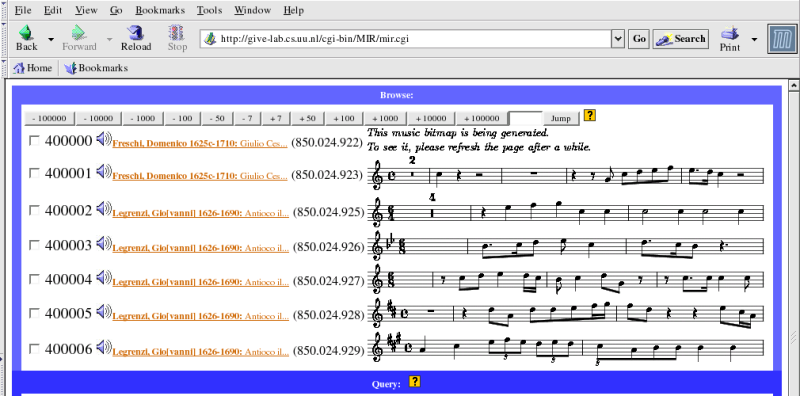Open the Tools menu
Screen dimensions: 800x396
[x=209, y=10]
